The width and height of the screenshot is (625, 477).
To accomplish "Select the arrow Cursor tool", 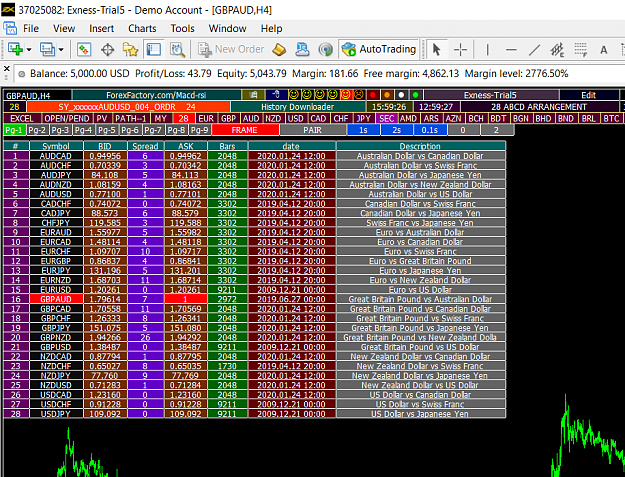I will pos(436,49).
